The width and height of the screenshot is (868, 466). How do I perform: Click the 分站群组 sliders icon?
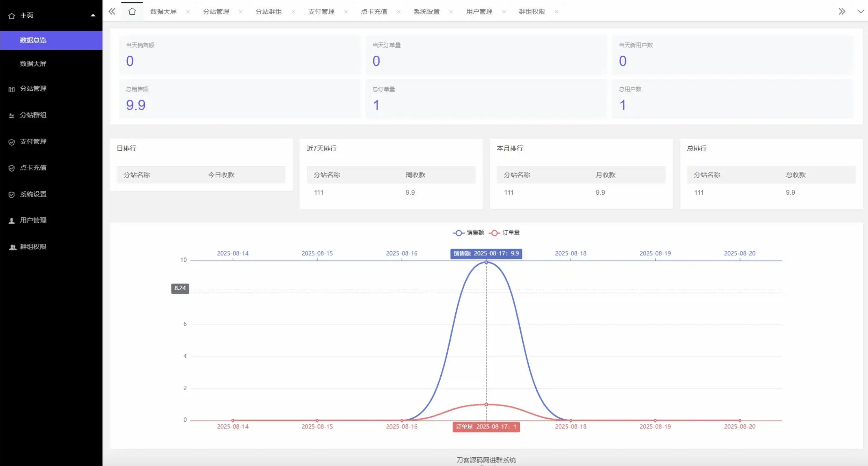(12, 115)
